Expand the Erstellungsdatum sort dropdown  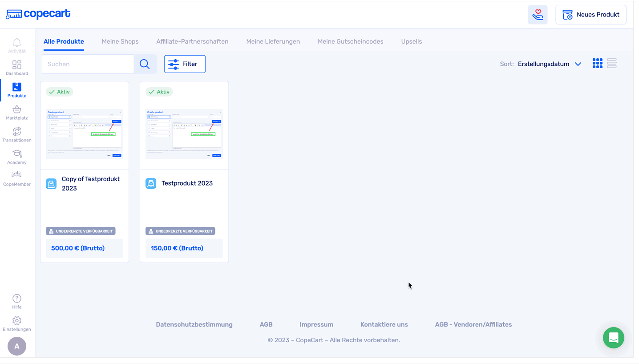(550, 64)
